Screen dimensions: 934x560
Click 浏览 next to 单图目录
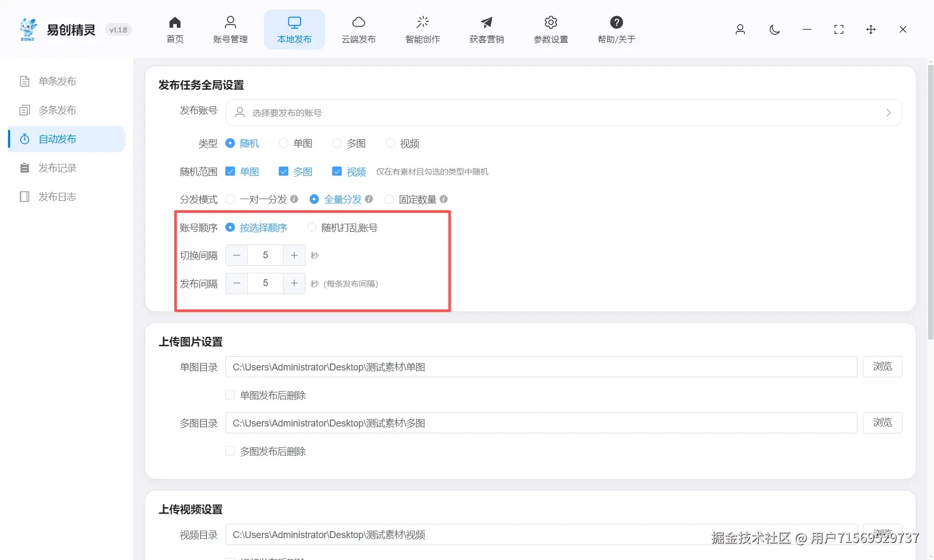coord(882,367)
